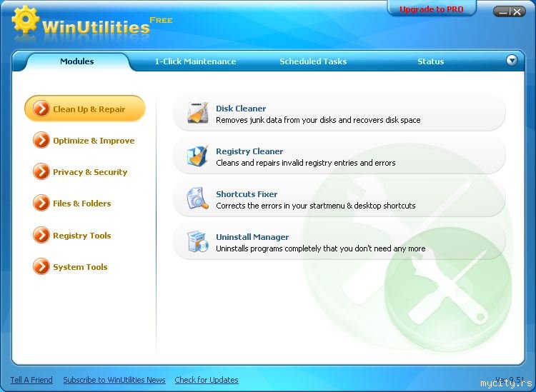Viewport: 536px width, 392px height.
Task: Open the Disk Cleaner broom icon
Action: [x=197, y=113]
